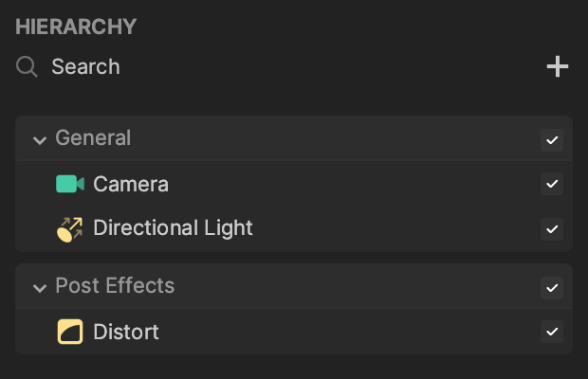Select the Distort post effect item
The height and width of the screenshot is (379, 588).
tap(294, 332)
